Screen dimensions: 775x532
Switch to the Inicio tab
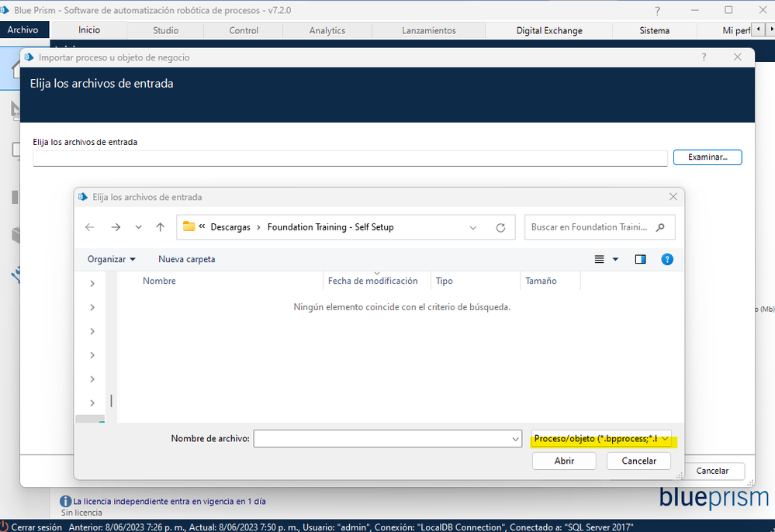click(89, 29)
